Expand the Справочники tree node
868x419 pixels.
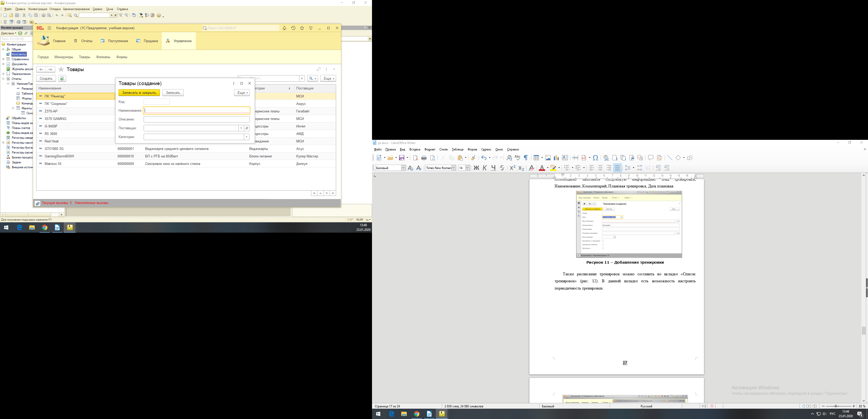click(3, 59)
